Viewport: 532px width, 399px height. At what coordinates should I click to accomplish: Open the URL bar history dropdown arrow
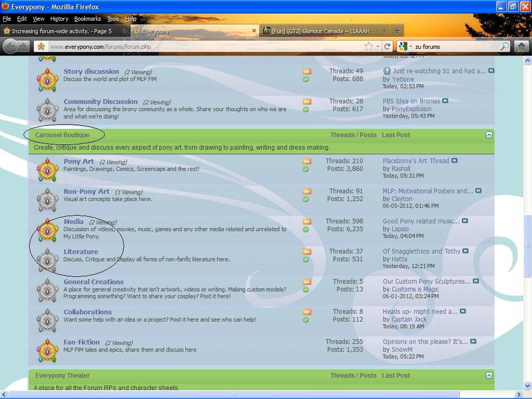coord(378,46)
